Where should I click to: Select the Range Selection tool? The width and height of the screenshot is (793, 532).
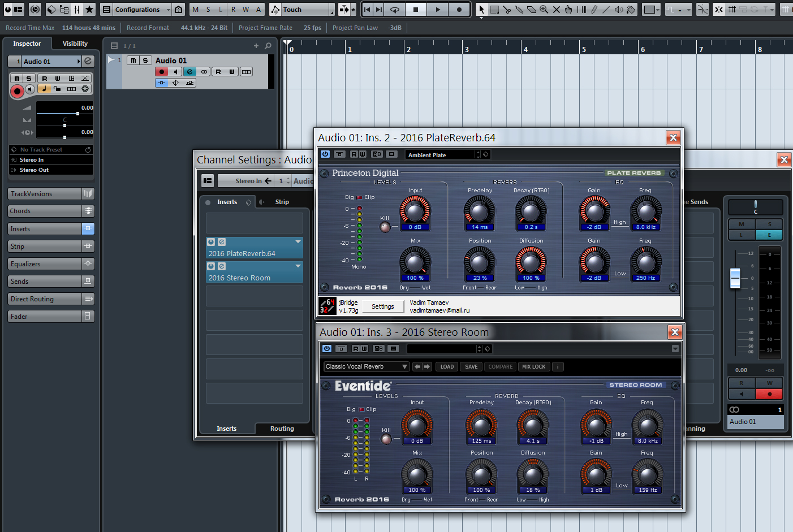point(494,10)
